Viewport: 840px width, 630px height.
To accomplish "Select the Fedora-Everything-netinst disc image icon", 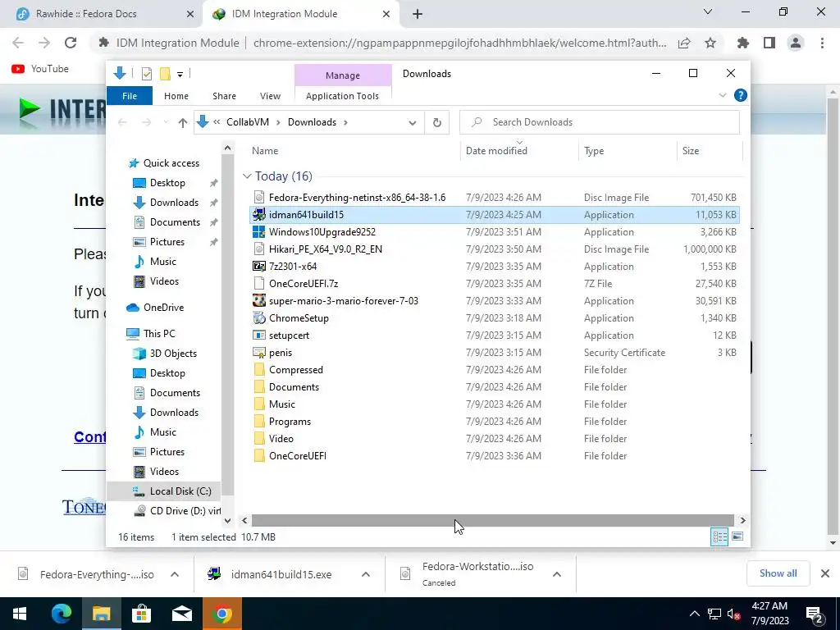I will click(x=258, y=198).
